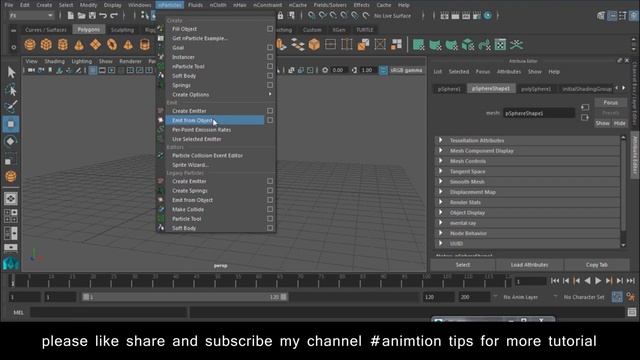The image size is (640, 360).
Task: Click the lock icon in status line
Action: 280,16
